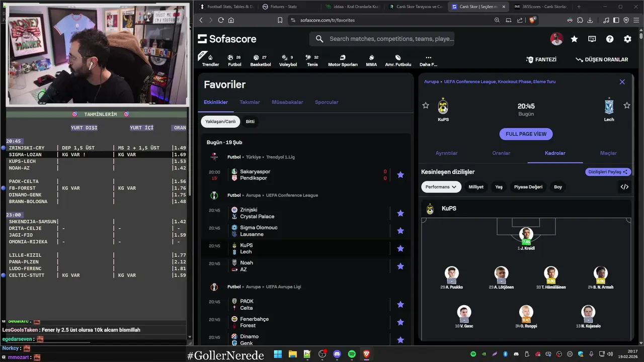644x362 pixels.
Task: Open the help question mark icon
Action: pos(610,39)
